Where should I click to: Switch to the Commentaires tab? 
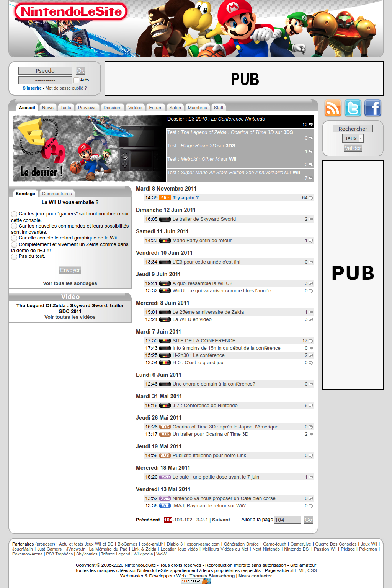pos(57,194)
